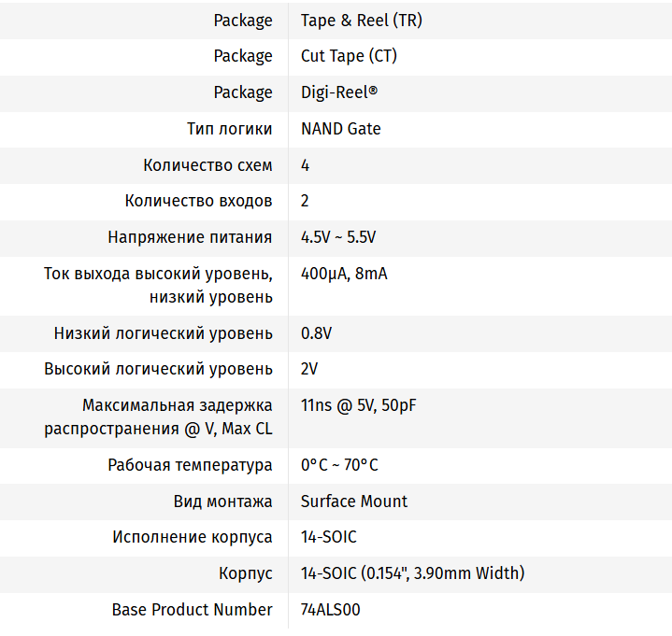The image size is (672, 636).
Task: Click the Tape & Reel (TR) package value
Action: pyautogui.click(x=361, y=20)
